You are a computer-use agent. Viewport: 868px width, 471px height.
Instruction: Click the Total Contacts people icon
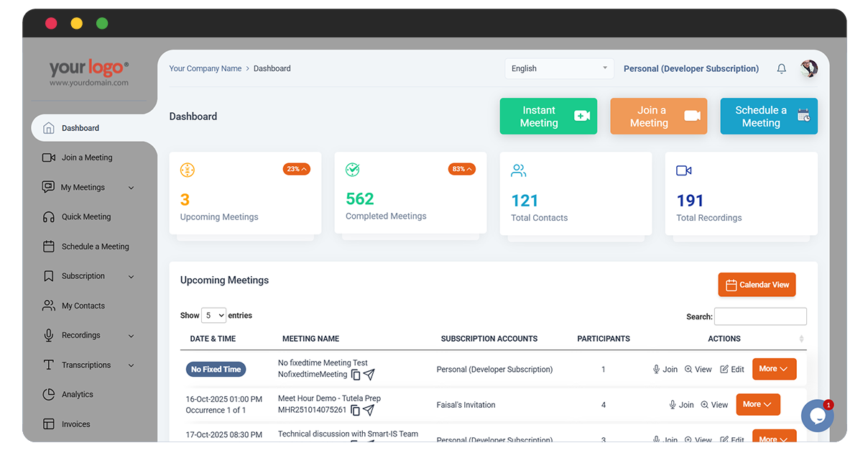[x=518, y=170]
